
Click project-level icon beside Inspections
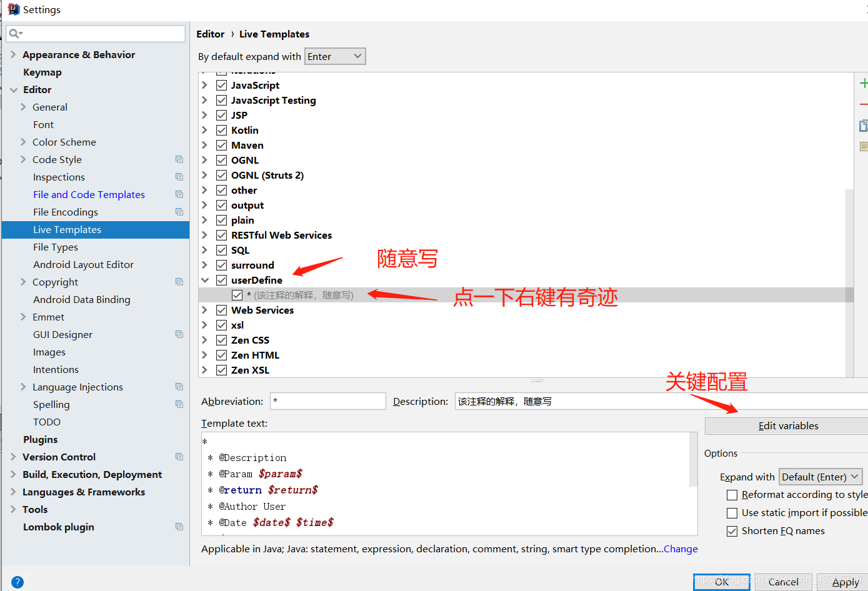point(179,177)
